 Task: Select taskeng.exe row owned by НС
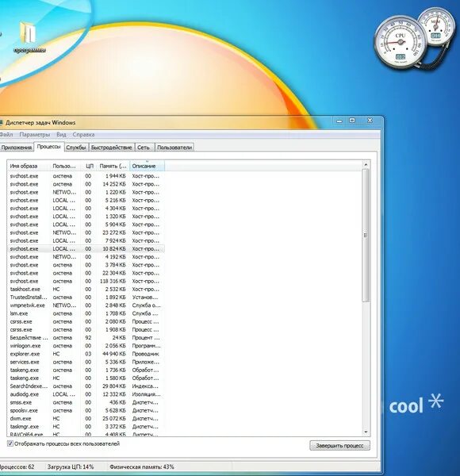click(x=86, y=378)
